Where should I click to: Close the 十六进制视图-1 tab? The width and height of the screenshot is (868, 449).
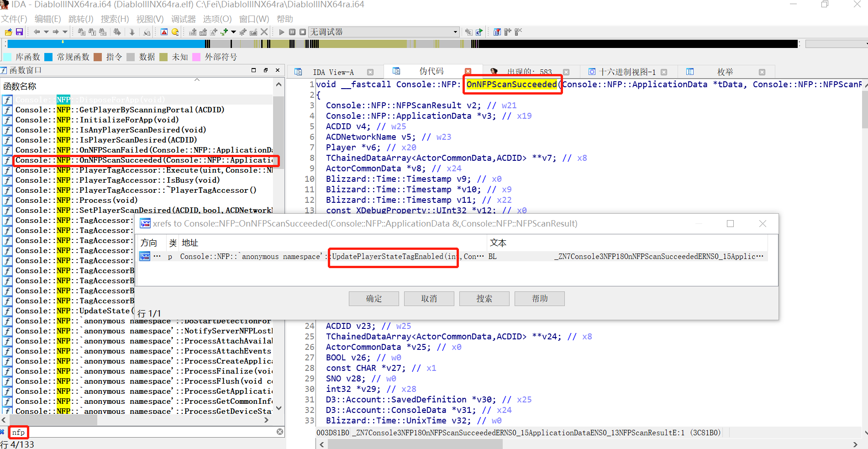[664, 72]
